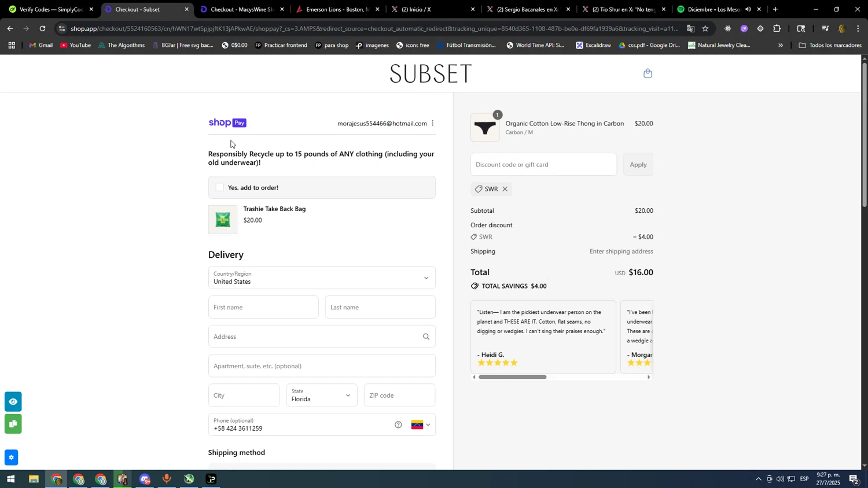Click the reviews carousel horizontal scrollbar
The image size is (868, 488).
coord(513,377)
